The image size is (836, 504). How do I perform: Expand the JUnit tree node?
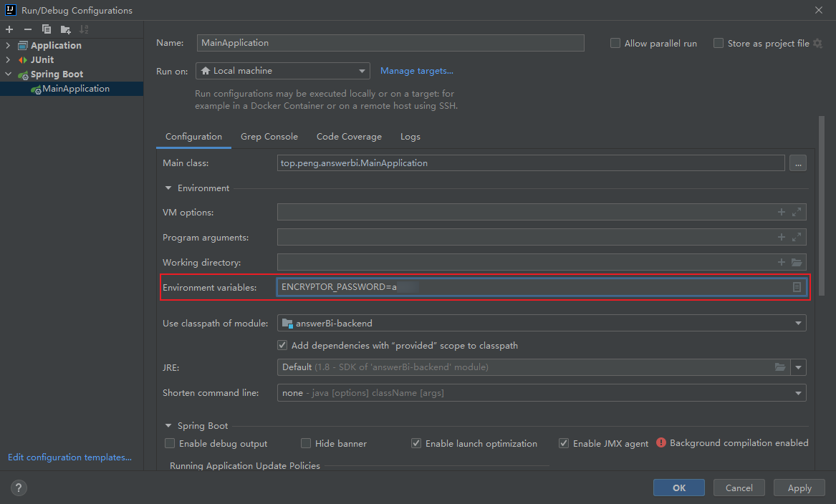coord(8,59)
